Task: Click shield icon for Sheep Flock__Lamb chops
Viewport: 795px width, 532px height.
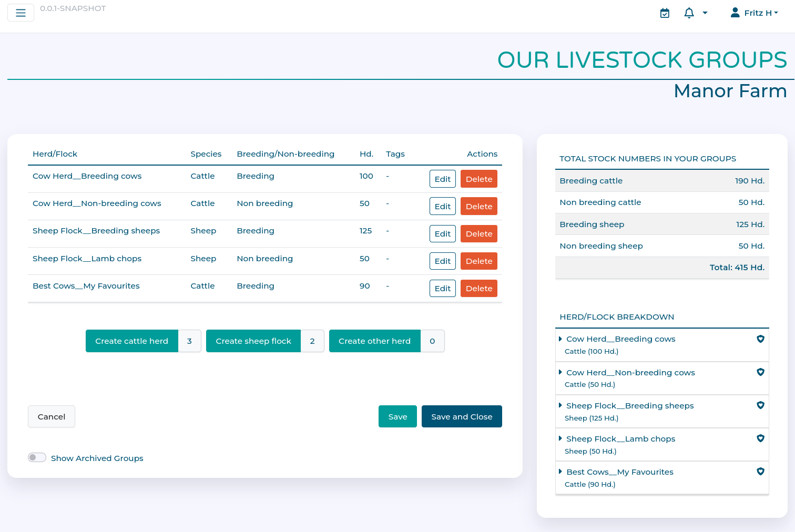Action: (x=760, y=438)
